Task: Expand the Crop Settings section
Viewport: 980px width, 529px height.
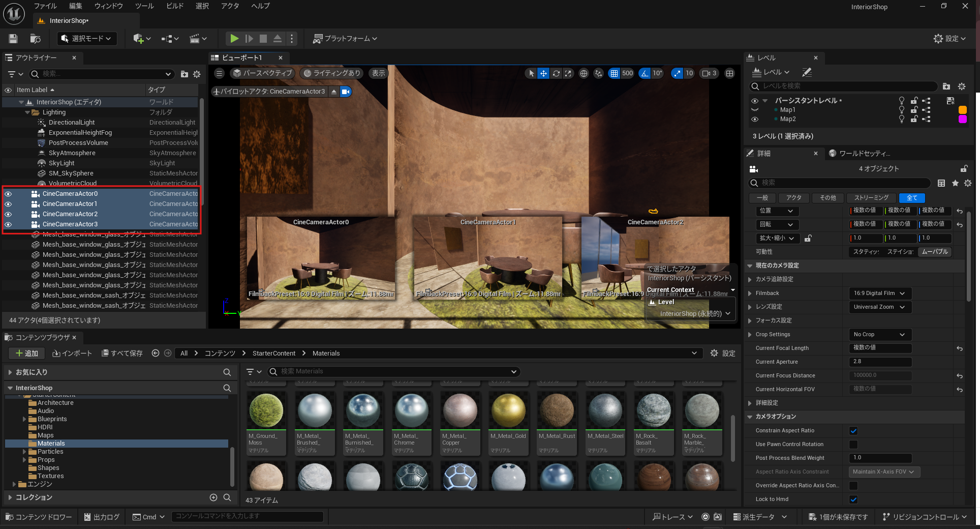Action: (x=750, y=335)
